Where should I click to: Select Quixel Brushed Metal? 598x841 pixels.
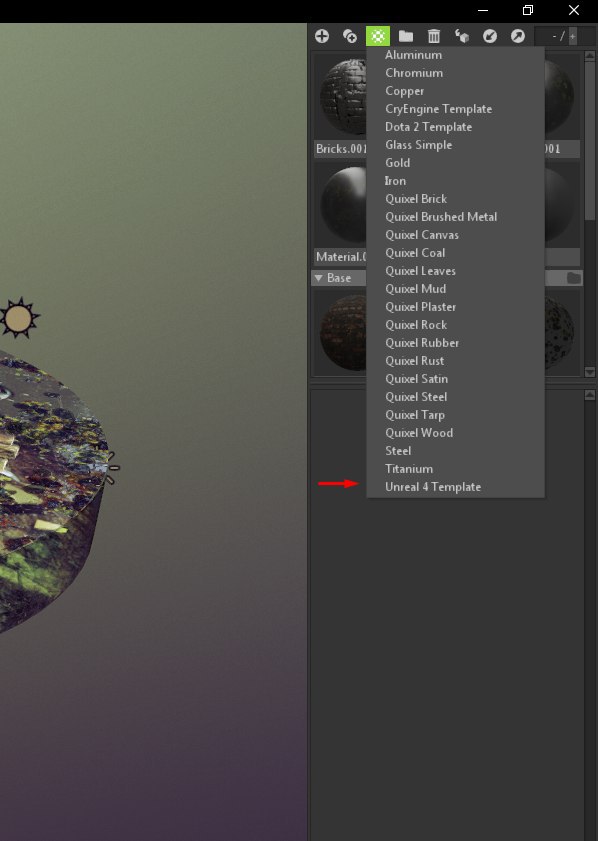[x=441, y=217]
